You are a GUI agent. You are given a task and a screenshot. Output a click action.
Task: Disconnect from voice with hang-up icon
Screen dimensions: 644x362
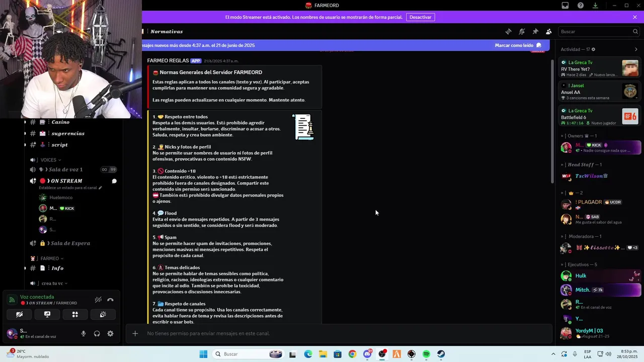click(111, 300)
